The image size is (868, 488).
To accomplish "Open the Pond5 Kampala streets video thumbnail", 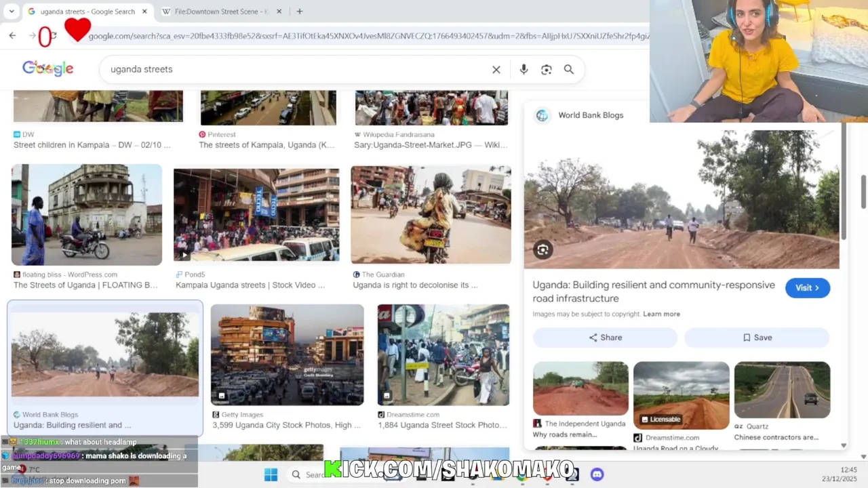I will tap(256, 216).
